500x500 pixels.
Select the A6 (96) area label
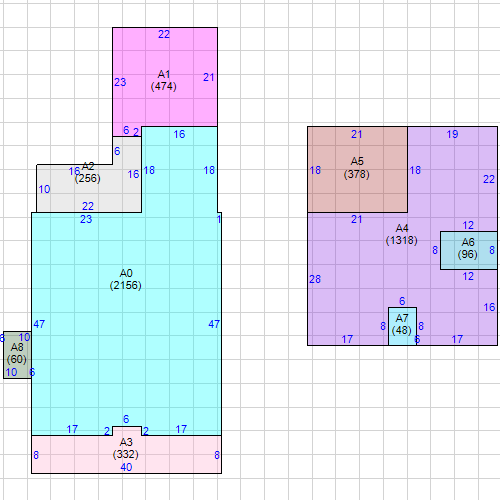468,248
